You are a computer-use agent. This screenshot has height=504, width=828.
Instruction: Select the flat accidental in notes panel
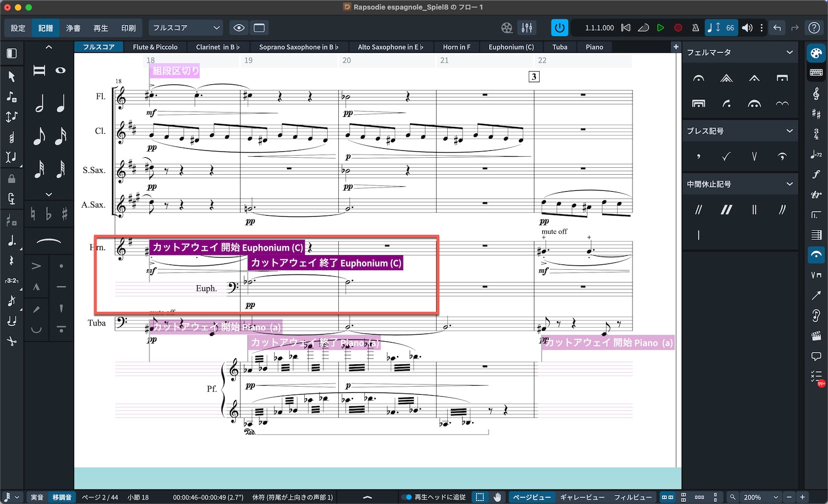[48, 213]
